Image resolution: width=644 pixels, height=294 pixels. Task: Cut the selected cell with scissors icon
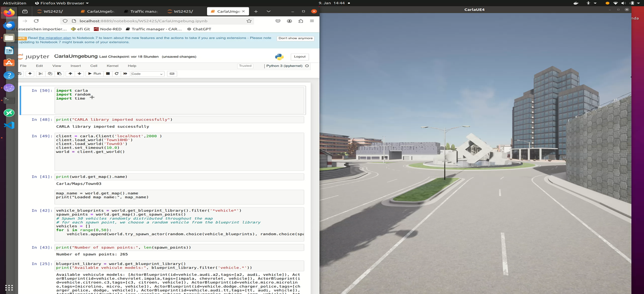pos(41,74)
